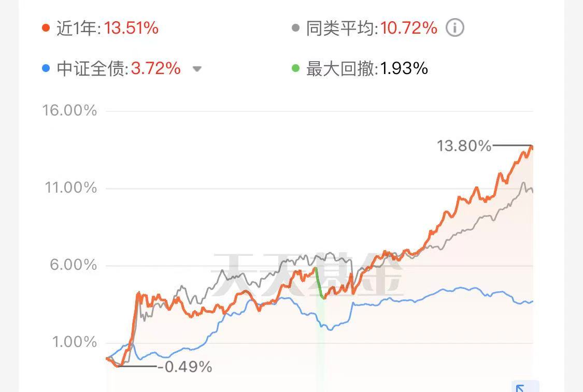This screenshot has height=392, width=583.
Task: Toggle the blue 中证全债 legend dot
Action: pos(46,68)
